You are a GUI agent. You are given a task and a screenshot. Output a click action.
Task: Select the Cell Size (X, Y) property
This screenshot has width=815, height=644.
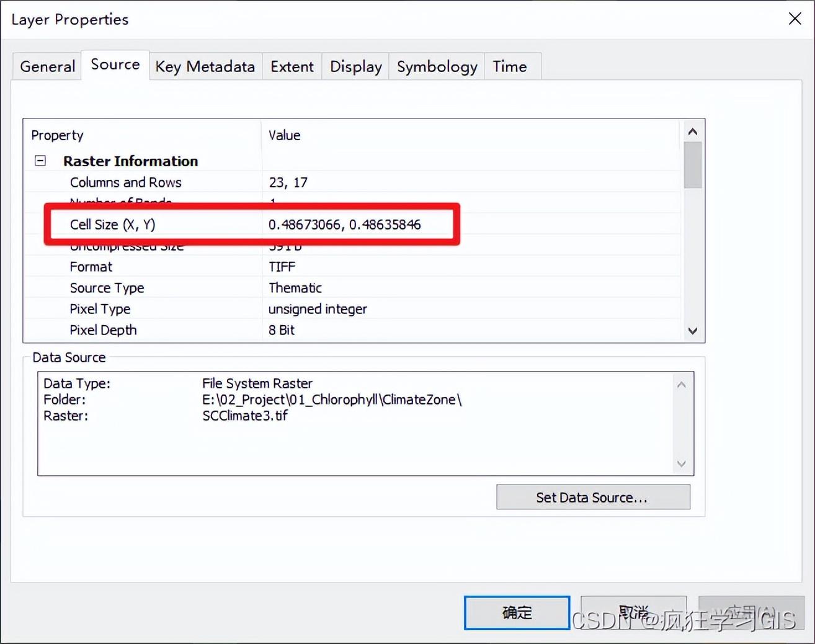[x=112, y=225]
